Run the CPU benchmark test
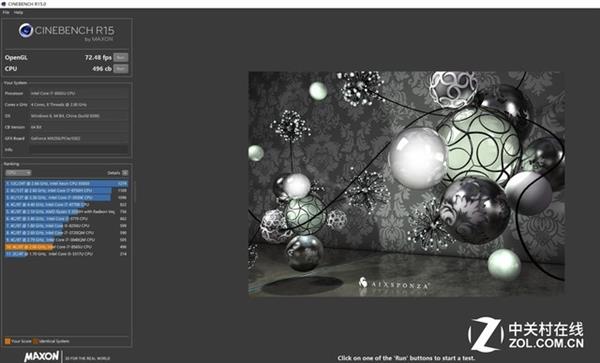This screenshot has width=600, height=363. click(x=121, y=69)
